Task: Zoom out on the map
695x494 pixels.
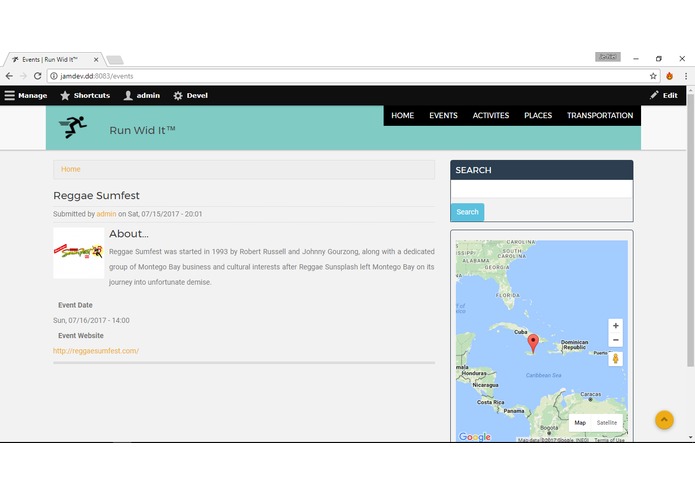Action: pos(616,340)
